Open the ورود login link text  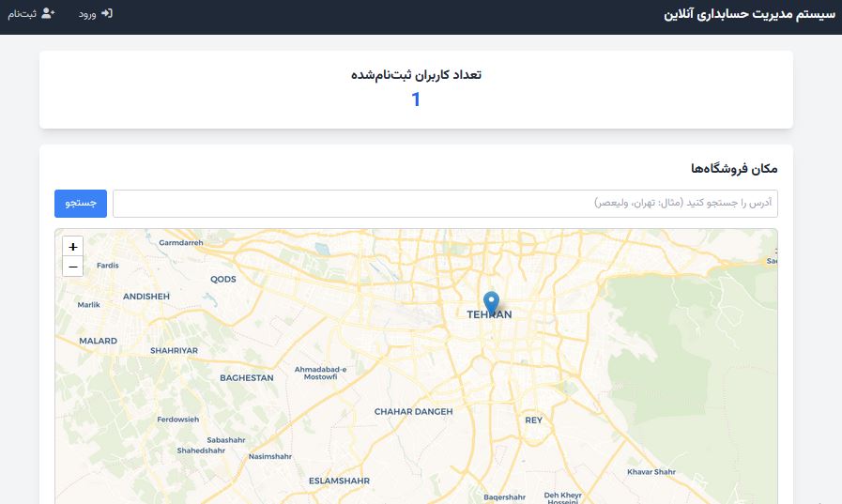tap(87, 14)
